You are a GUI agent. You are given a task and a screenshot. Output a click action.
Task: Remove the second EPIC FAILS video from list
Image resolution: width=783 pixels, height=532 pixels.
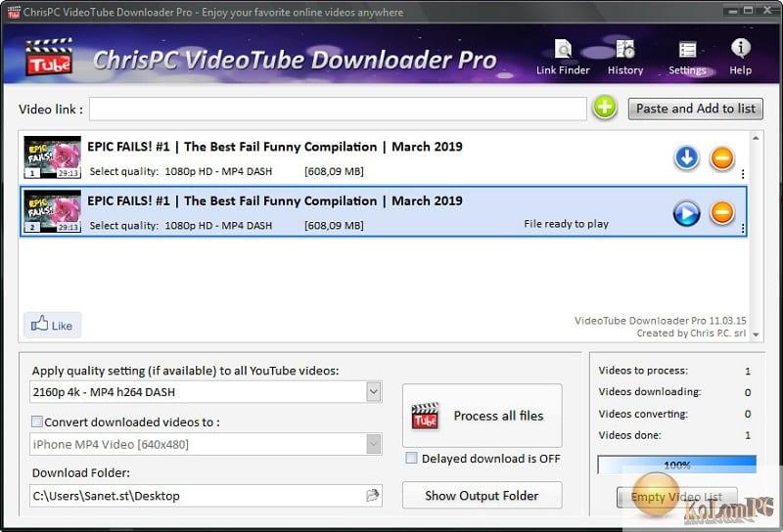click(722, 212)
